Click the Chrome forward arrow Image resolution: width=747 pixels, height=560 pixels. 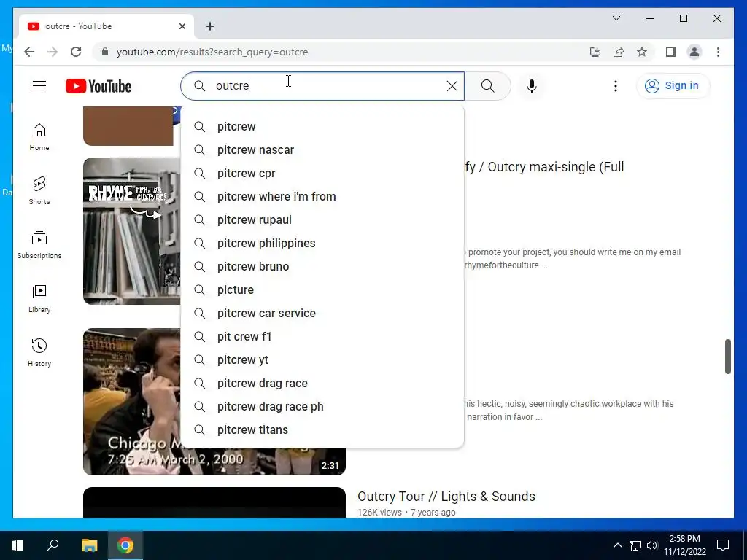[x=53, y=52]
